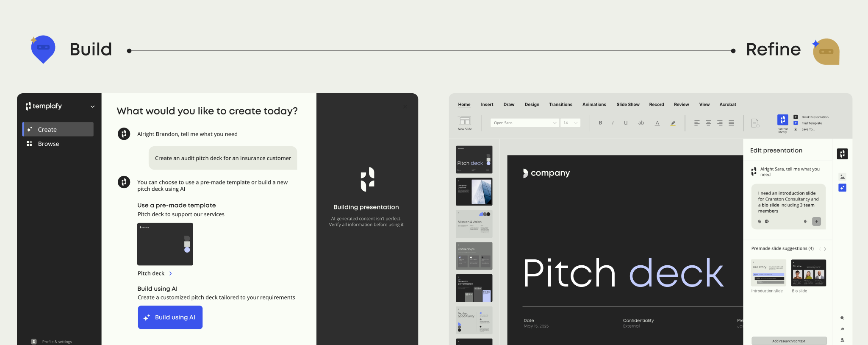The width and height of the screenshot is (868, 345).
Task: Open the Review ribbon tab
Action: click(x=682, y=105)
